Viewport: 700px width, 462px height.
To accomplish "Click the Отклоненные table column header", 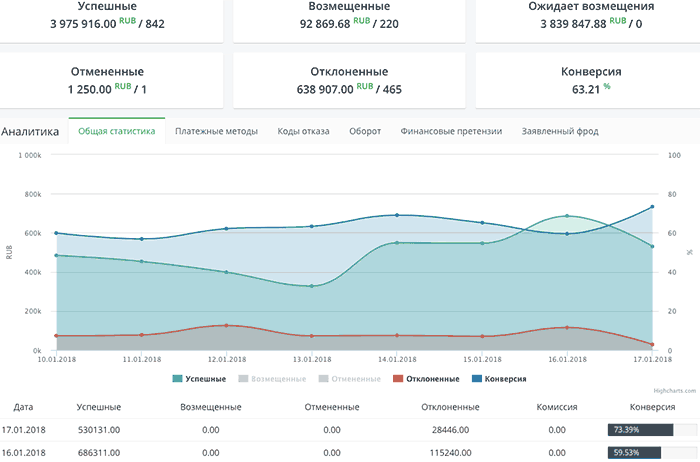I will [x=450, y=407].
